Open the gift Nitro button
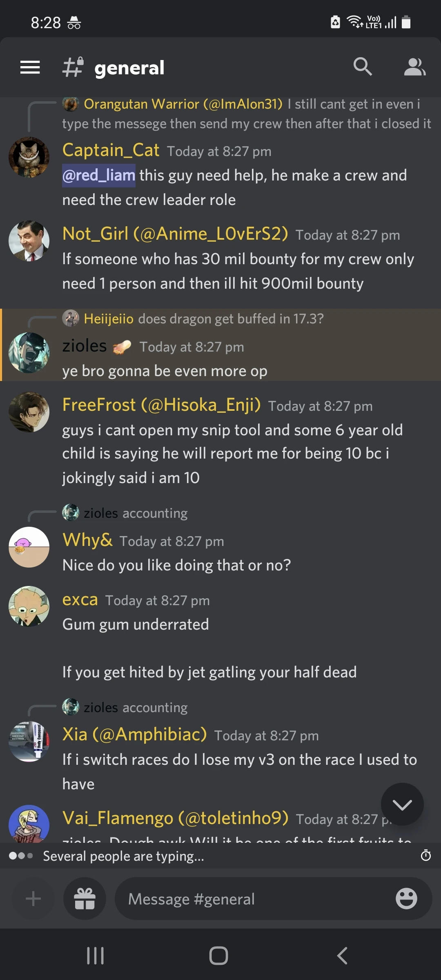Image resolution: width=441 pixels, height=980 pixels. pos(85,899)
